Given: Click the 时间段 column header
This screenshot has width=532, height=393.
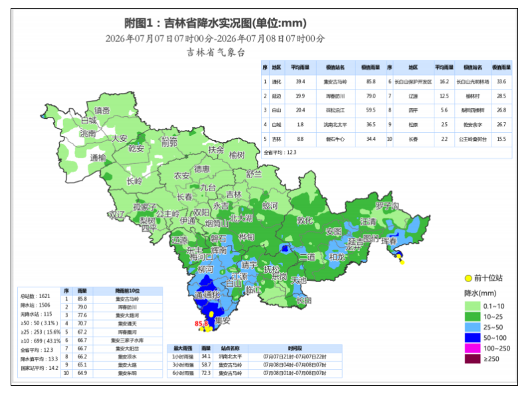Looking at the screenshot, I should [x=295, y=349].
